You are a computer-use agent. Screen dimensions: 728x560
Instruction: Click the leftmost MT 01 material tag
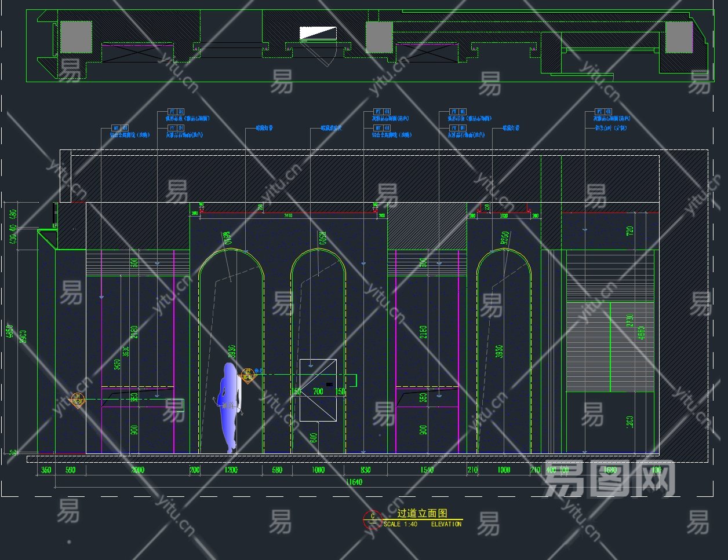(121, 128)
